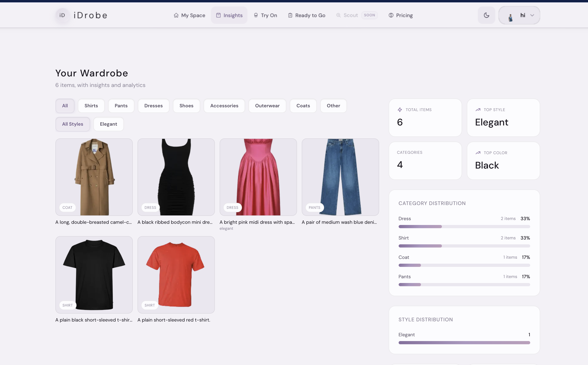Open the pink midi dress thumbnail
Image resolution: width=588 pixels, height=365 pixels.
tap(258, 177)
